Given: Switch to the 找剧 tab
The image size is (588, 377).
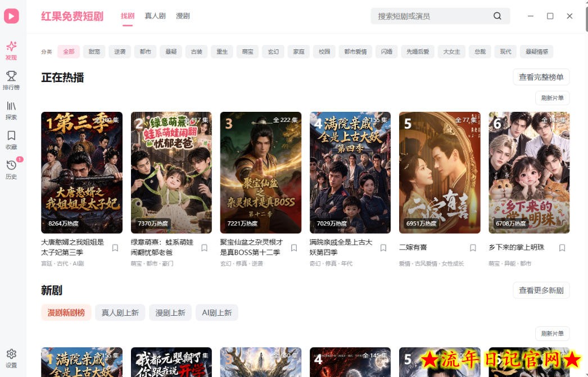Looking at the screenshot, I should pyautogui.click(x=128, y=16).
